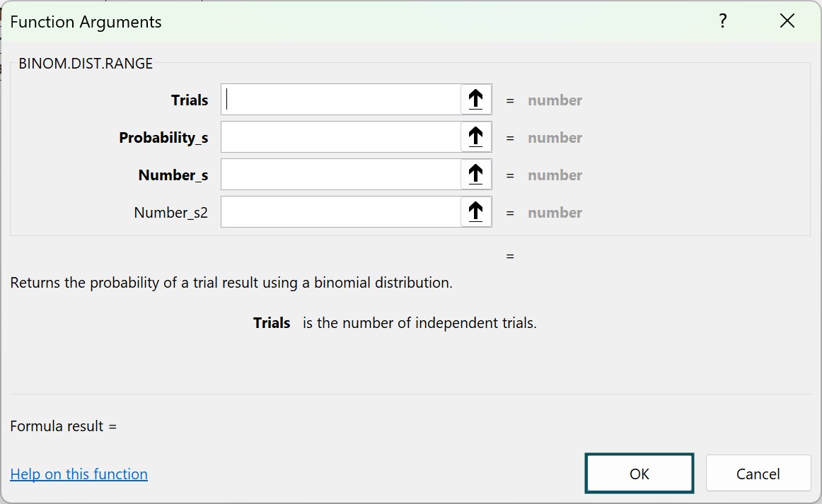The width and height of the screenshot is (822, 504).
Task: Focus the Trials input field
Action: coord(341,99)
